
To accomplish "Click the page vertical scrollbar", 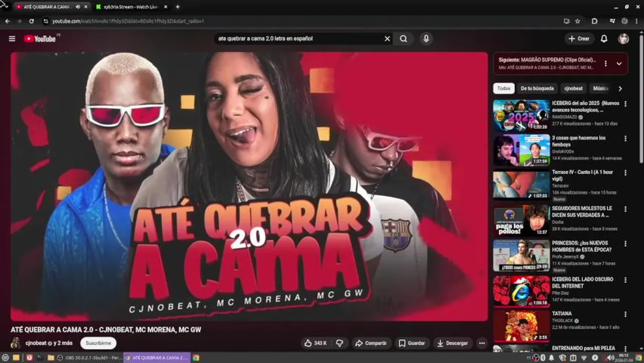I will click(x=641, y=101).
